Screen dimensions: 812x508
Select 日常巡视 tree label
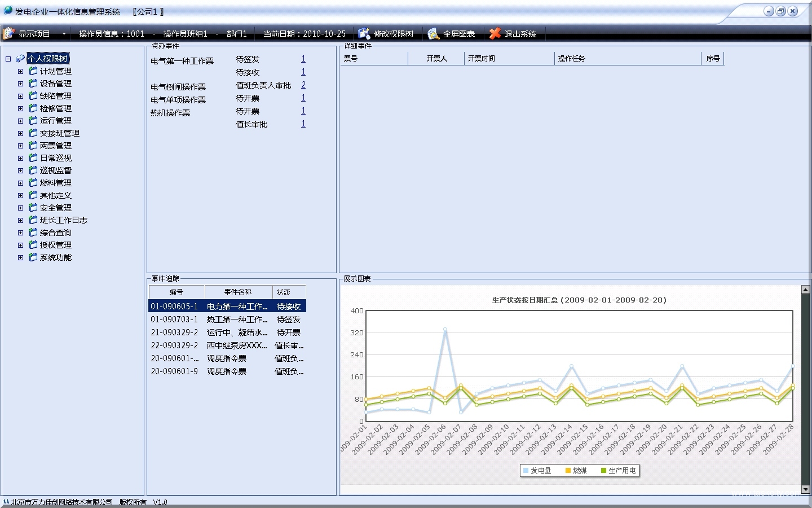click(56, 158)
